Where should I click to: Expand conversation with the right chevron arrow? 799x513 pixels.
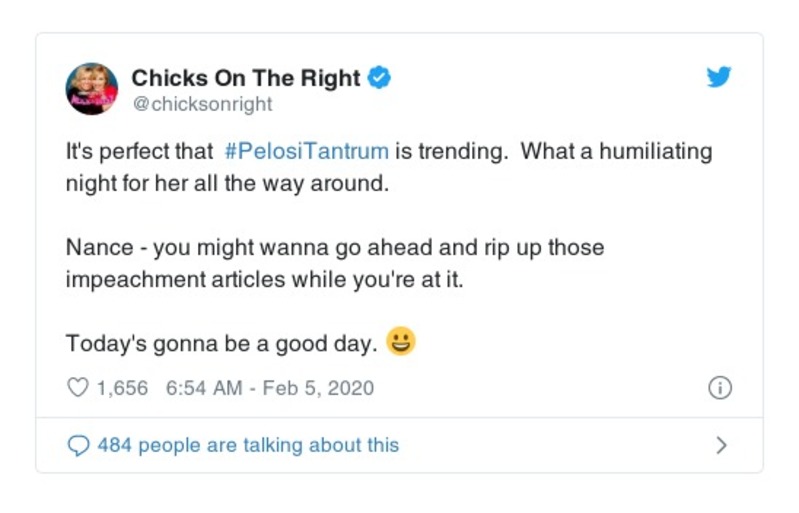(x=722, y=446)
